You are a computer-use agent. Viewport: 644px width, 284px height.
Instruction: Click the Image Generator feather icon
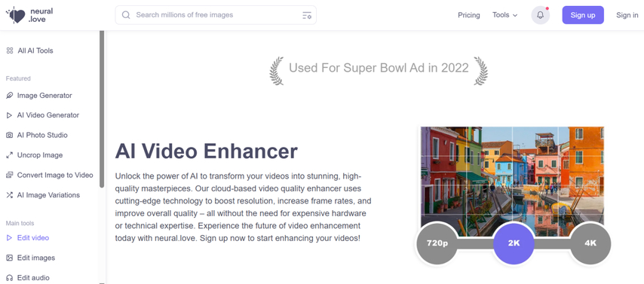10,96
